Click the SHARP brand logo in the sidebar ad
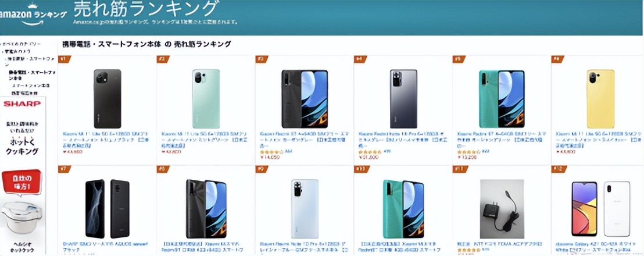 click(x=22, y=104)
